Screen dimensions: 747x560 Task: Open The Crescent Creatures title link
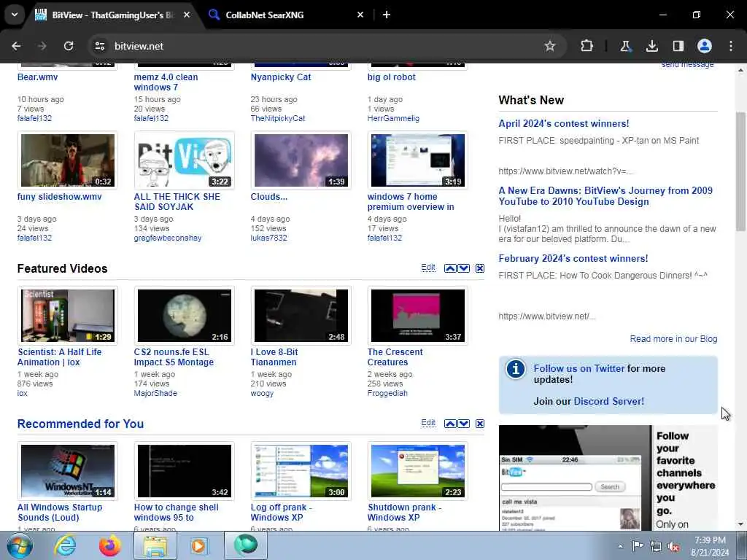tap(395, 357)
